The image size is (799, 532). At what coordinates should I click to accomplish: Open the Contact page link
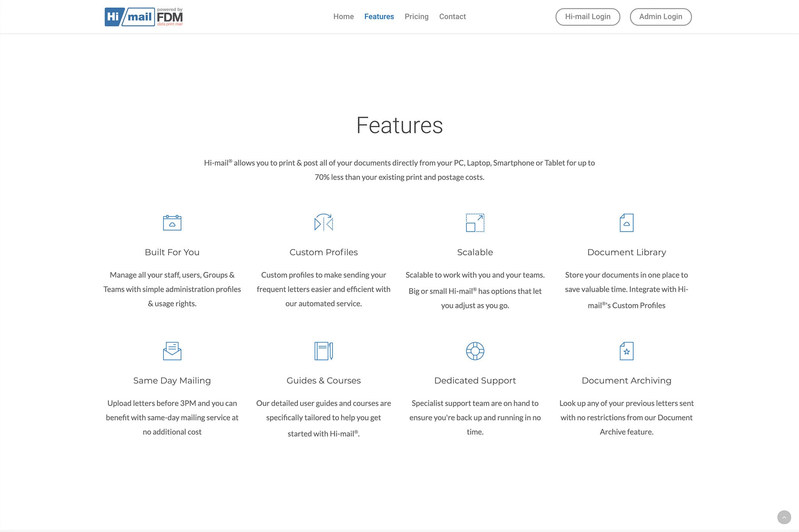point(452,17)
